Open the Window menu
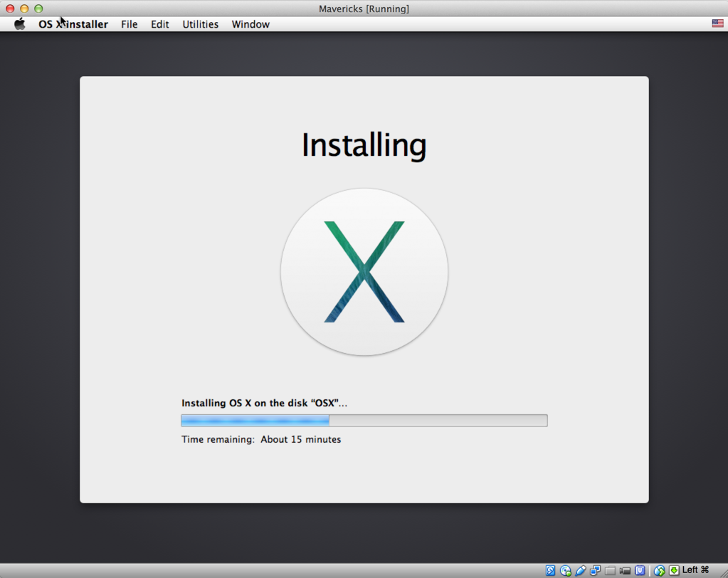 tap(250, 24)
